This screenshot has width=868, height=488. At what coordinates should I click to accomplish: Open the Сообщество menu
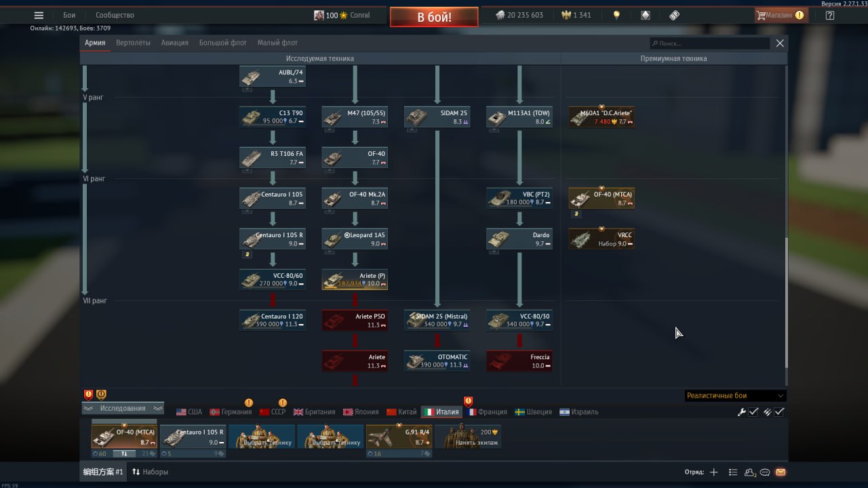(115, 15)
